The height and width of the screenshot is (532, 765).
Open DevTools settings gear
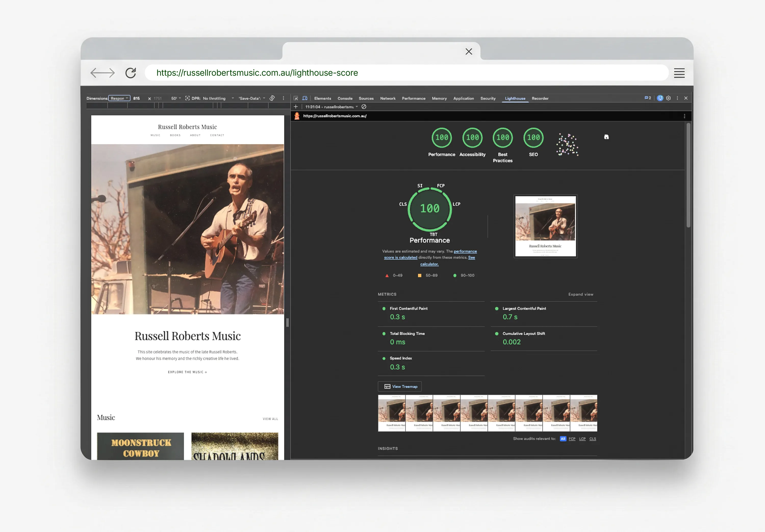coord(668,98)
